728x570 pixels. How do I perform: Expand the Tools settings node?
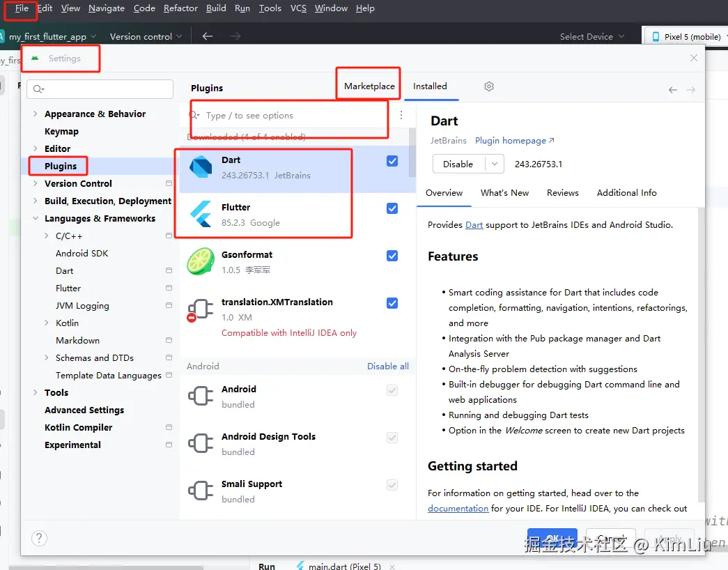36,392
